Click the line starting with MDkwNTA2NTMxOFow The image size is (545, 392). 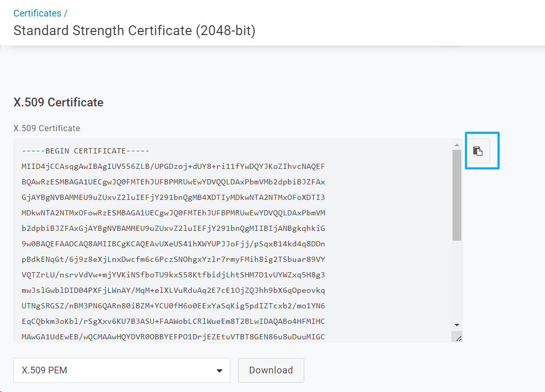point(173,213)
